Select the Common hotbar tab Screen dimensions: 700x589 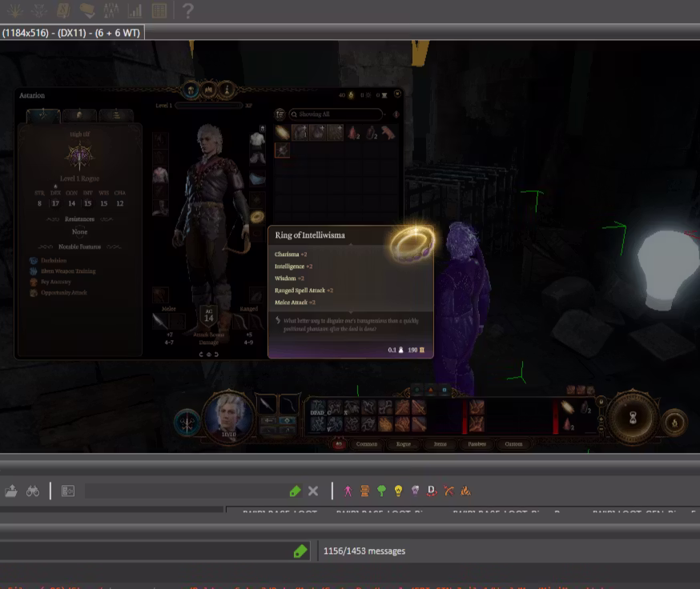click(366, 444)
